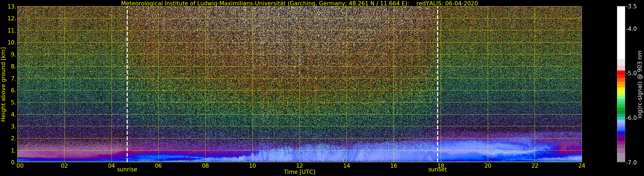644x176 pixels.
Task: Click the time axis tick label '06'
Action: 159,166
